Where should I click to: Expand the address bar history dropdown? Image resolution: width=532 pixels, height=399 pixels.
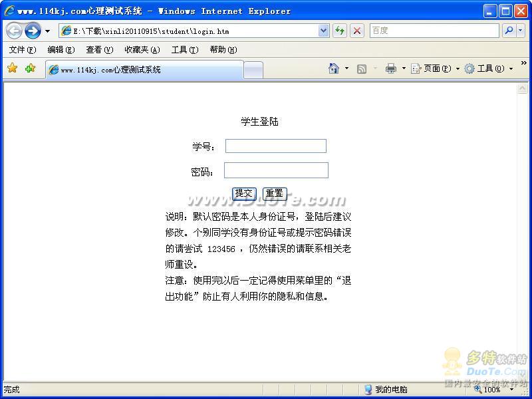click(x=324, y=31)
